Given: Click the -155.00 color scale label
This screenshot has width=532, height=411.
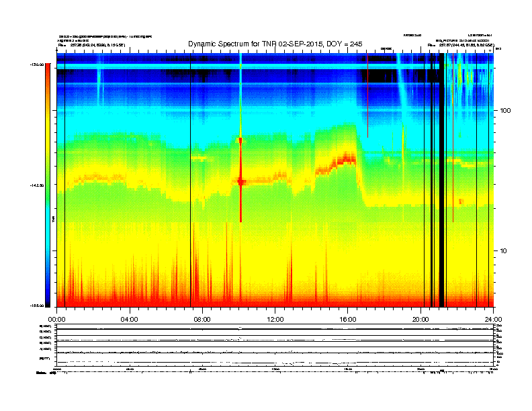Looking at the screenshot, I should (37, 306).
